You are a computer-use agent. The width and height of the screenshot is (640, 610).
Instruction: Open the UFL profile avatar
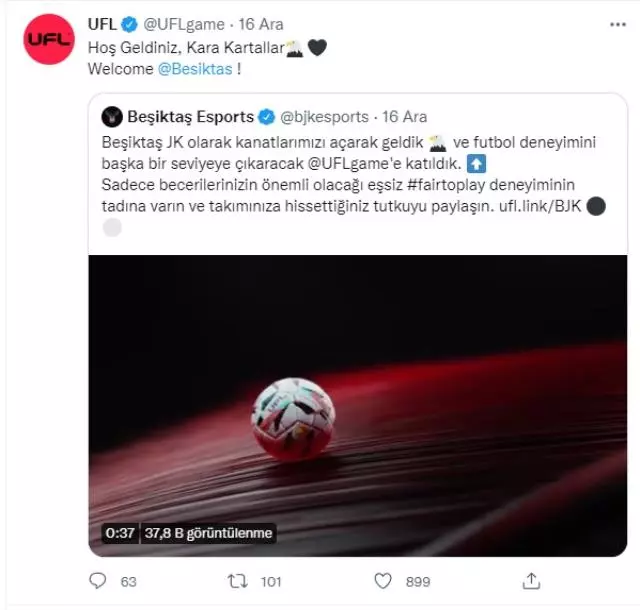coord(49,39)
